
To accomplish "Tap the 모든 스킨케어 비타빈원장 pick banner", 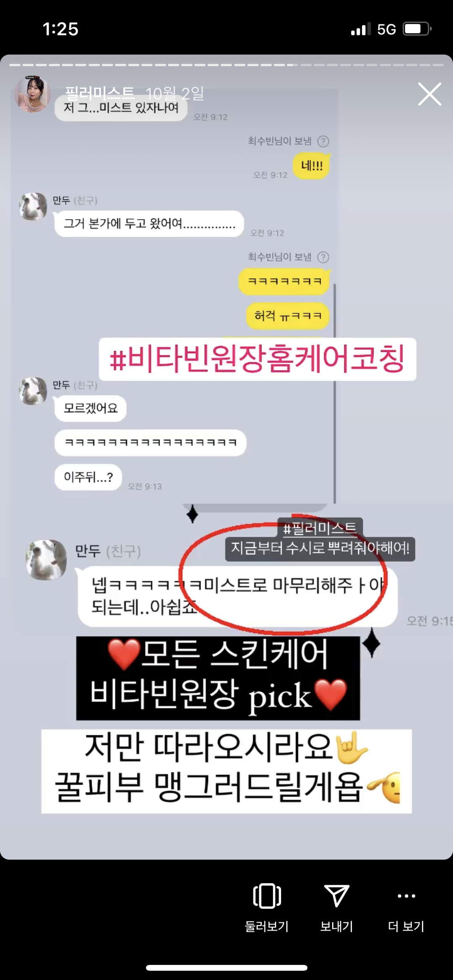I will coord(218,678).
